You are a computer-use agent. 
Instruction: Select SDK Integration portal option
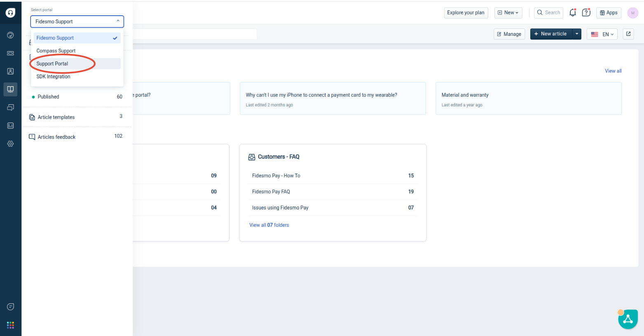tap(77, 76)
